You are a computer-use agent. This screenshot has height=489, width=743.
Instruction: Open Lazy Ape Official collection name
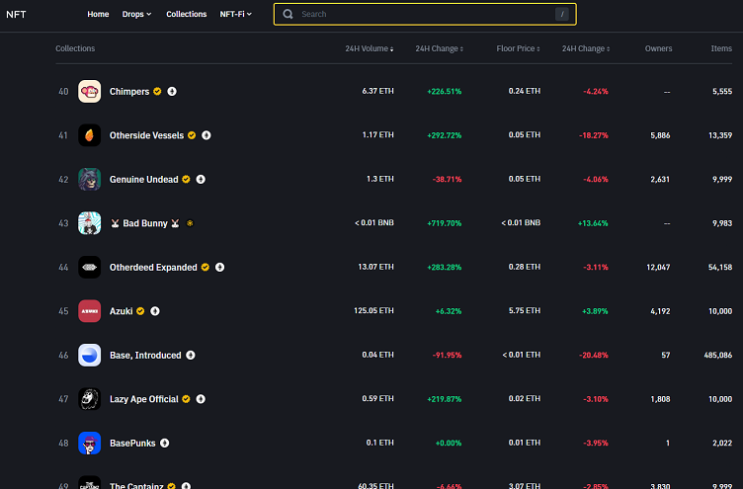(x=144, y=399)
